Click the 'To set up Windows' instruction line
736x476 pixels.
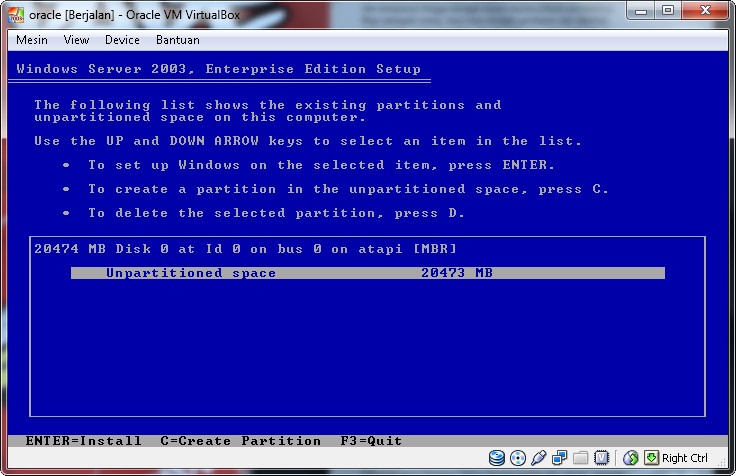tap(322, 165)
